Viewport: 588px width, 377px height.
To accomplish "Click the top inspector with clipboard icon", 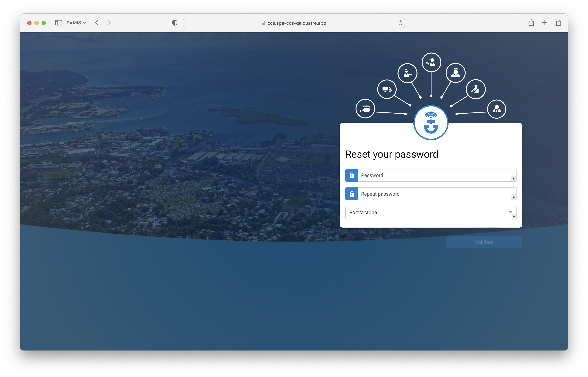I will 431,62.
